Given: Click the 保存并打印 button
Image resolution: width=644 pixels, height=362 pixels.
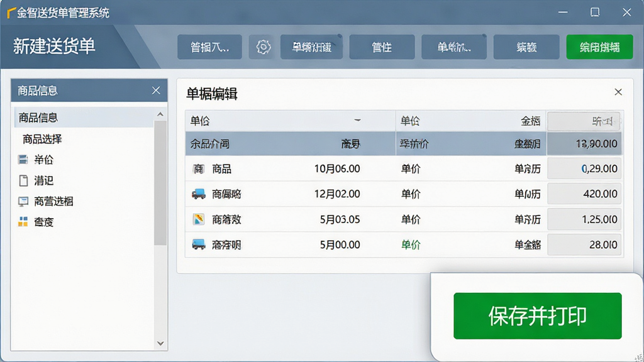Looking at the screenshot, I should [537, 315].
